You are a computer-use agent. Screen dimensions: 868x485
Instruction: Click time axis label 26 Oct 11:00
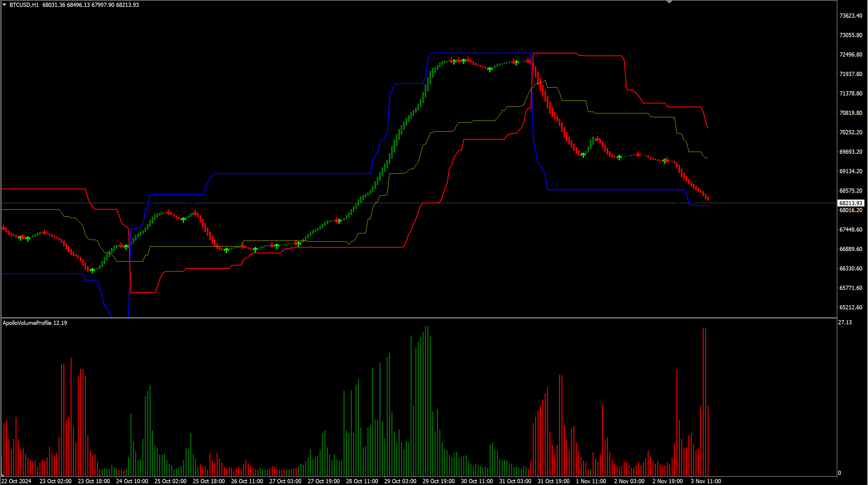pyautogui.click(x=247, y=481)
